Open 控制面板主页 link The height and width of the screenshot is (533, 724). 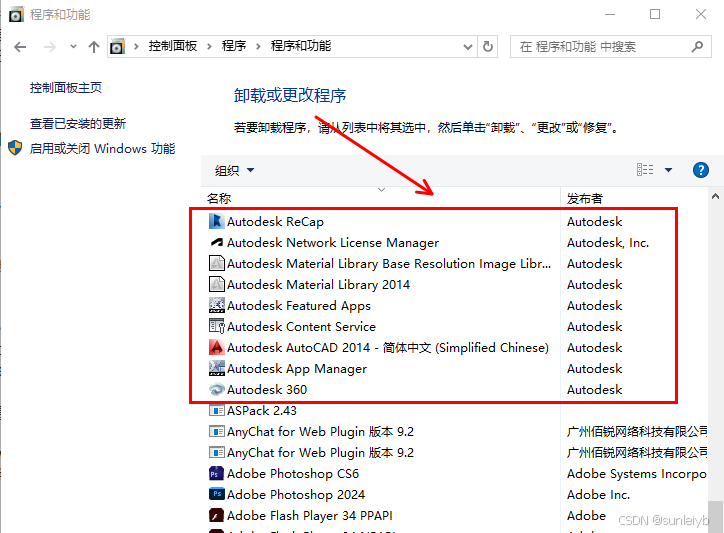[66, 88]
